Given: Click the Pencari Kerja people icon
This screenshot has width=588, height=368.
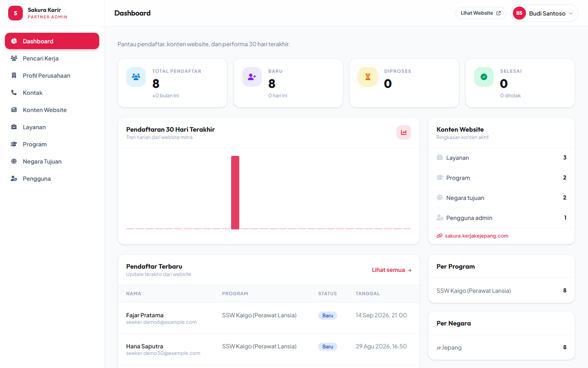Looking at the screenshot, I should tap(14, 58).
